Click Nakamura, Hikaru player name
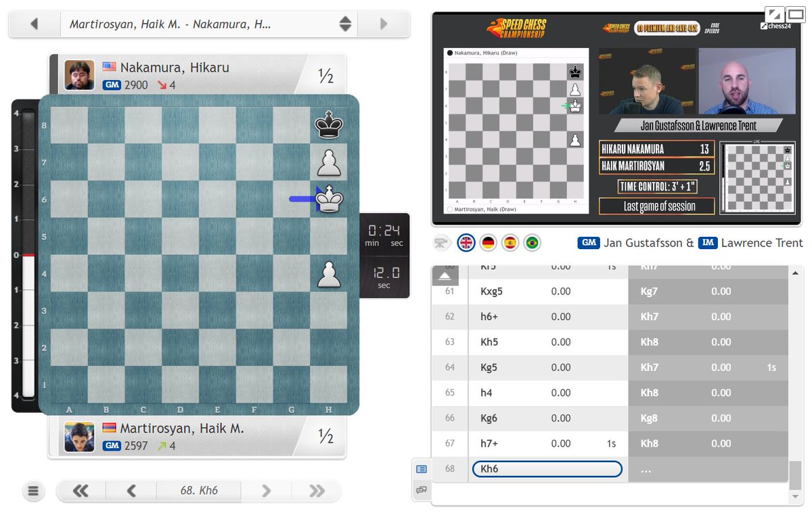The image size is (812, 513). 175,68
